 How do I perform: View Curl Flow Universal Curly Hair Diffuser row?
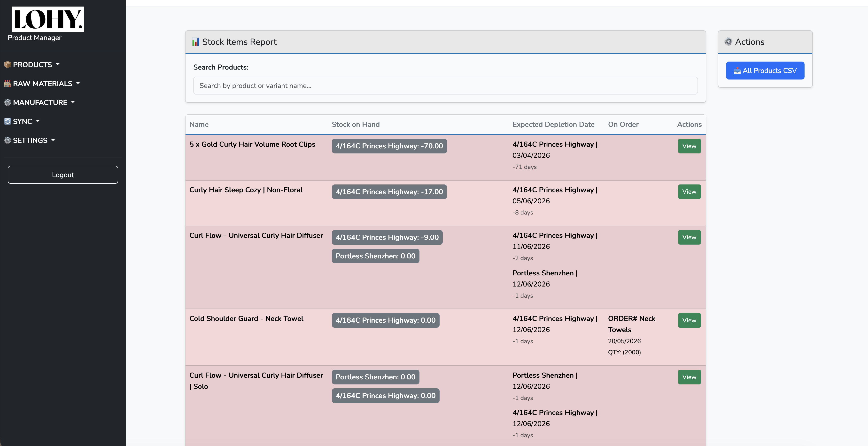coord(689,237)
